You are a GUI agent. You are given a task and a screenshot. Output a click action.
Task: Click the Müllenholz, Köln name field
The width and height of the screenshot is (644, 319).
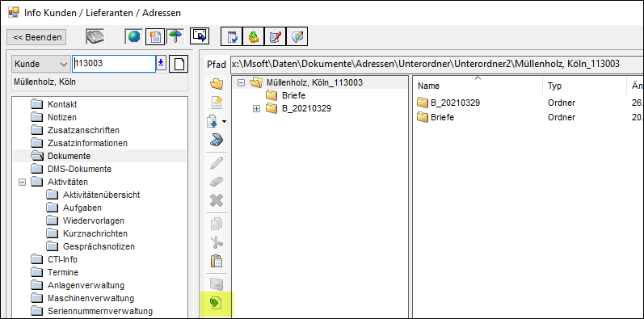pyautogui.click(x=100, y=82)
